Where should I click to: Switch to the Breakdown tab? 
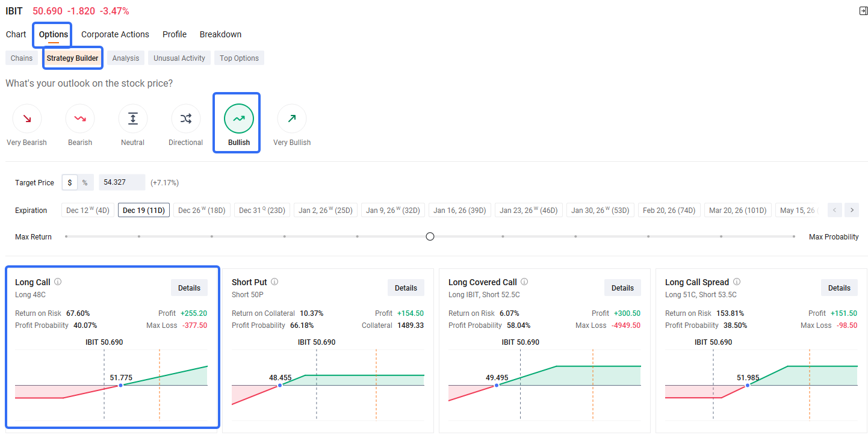220,34
